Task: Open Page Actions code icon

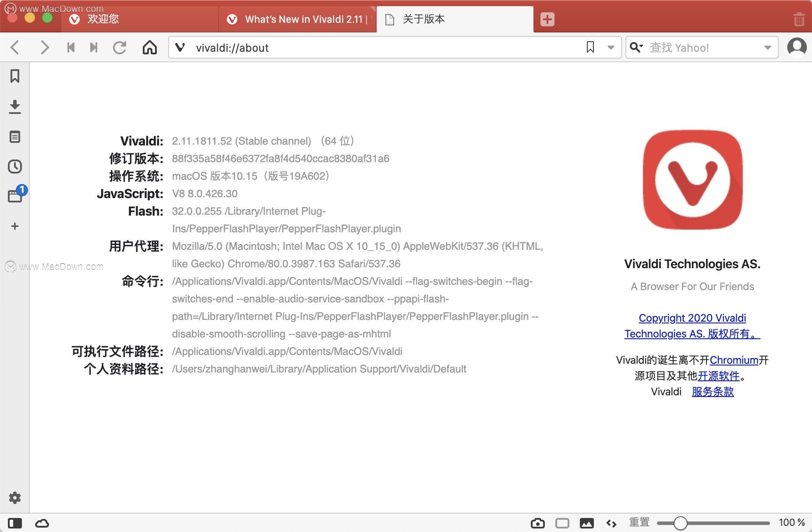Action: click(x=611, y=523)
